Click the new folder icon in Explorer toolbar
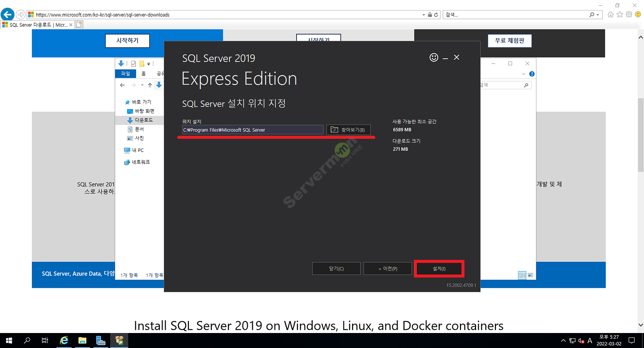Image resolution: width=644 pixels, height=348 pixels. (x=142, y=64)
